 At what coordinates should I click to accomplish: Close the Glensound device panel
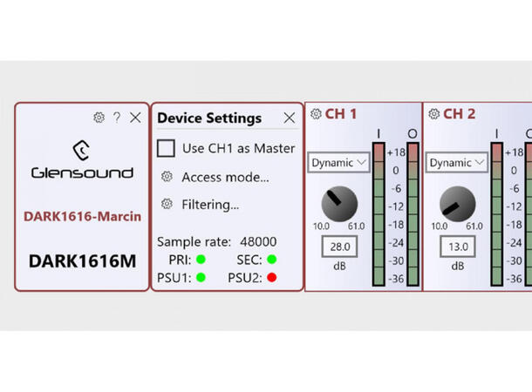pyautogui.click(x=135, y=118)
